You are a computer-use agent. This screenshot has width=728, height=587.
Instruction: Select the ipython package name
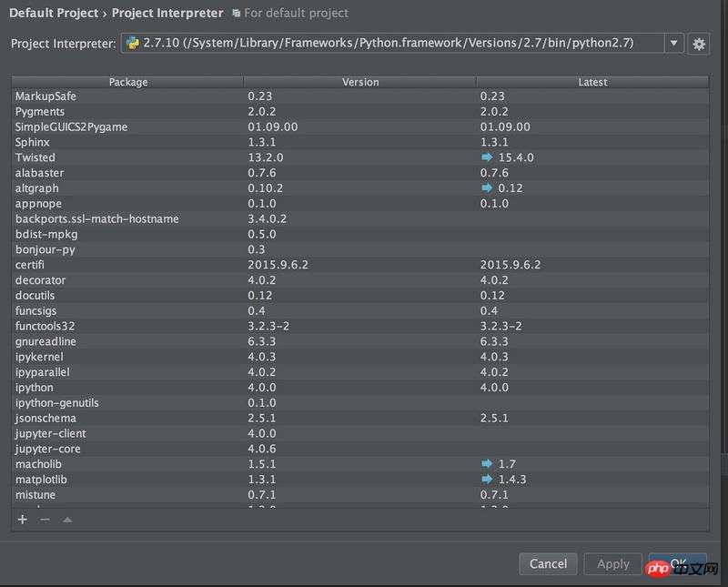[x=35, y=388]
